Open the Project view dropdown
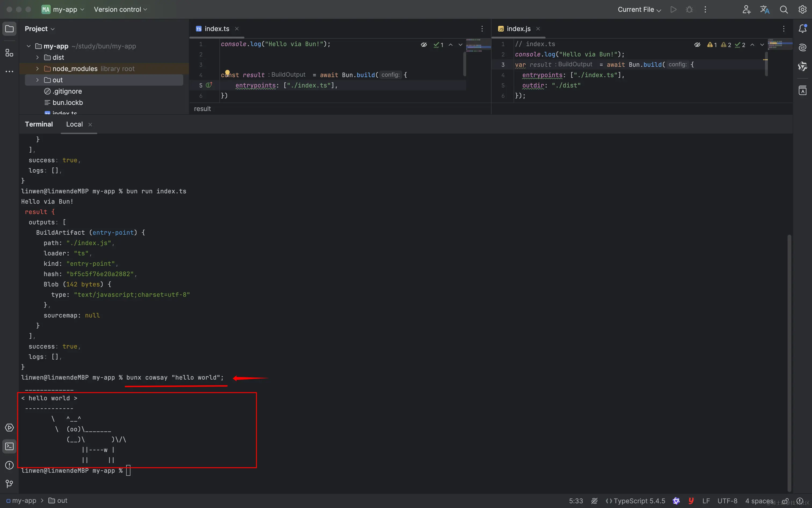The image size is (812, 508). coord(39,28)
